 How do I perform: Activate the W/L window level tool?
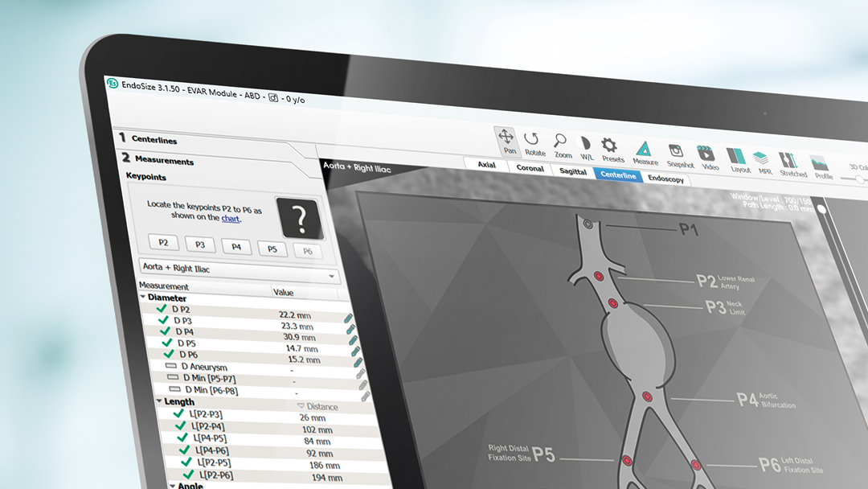click(x=586, y=149)
